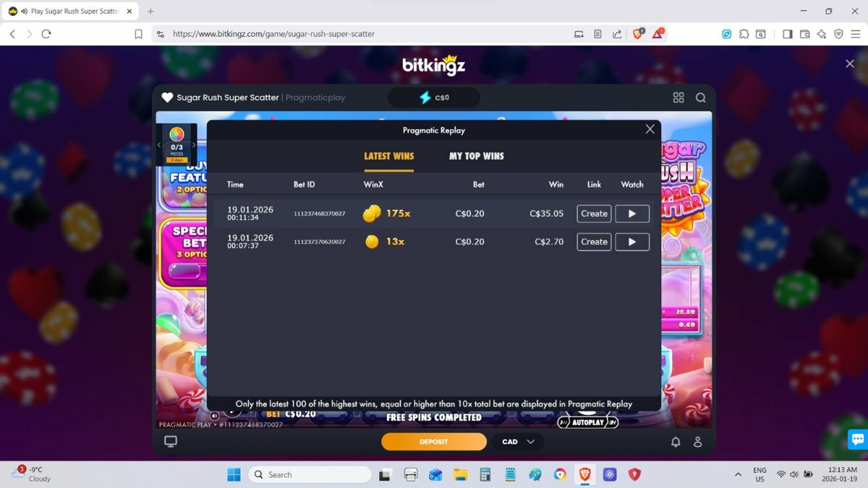Open the user profile icon
The width and height of the screenshot is (868, 488).
pos(698,442)
